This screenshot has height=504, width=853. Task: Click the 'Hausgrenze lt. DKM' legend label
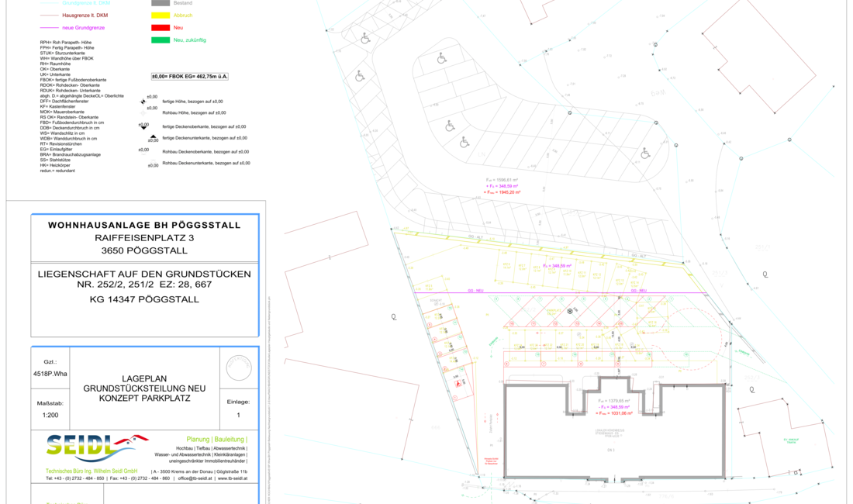[x=85, y=16]
